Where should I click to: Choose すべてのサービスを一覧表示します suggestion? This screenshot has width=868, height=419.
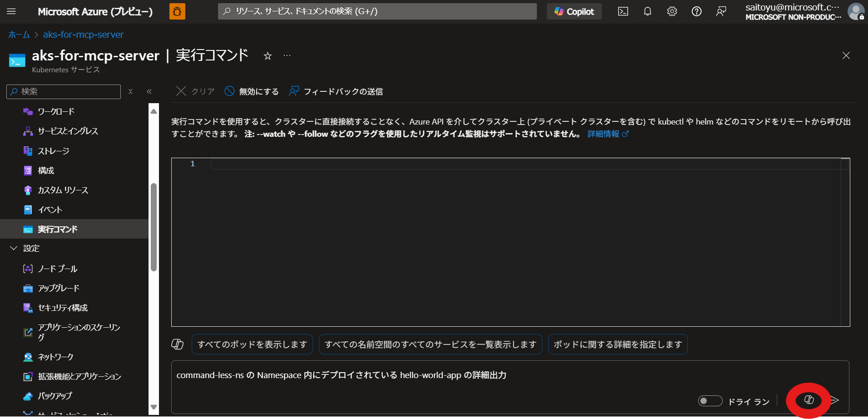(x=431, y=344)
